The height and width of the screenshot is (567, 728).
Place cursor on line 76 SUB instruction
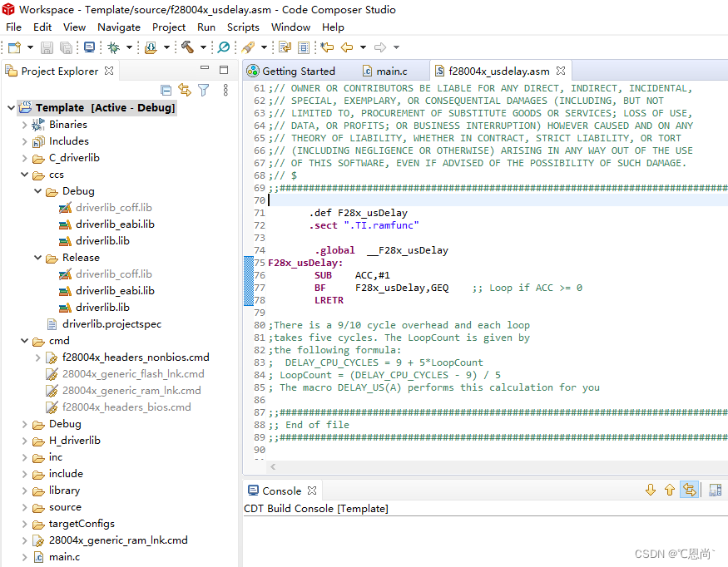click(x=323, y=275)
